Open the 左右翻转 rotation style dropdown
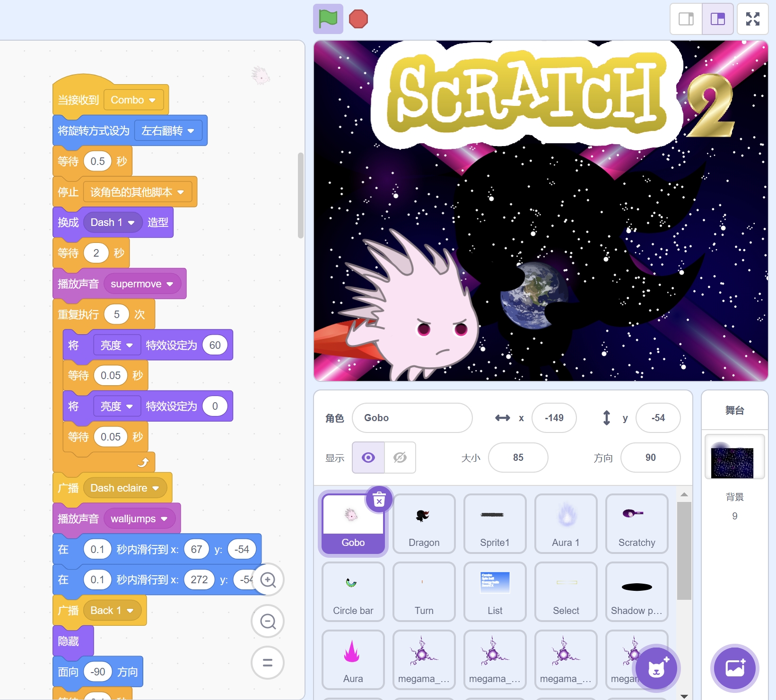776x700 pixels. tap(168, 131)
